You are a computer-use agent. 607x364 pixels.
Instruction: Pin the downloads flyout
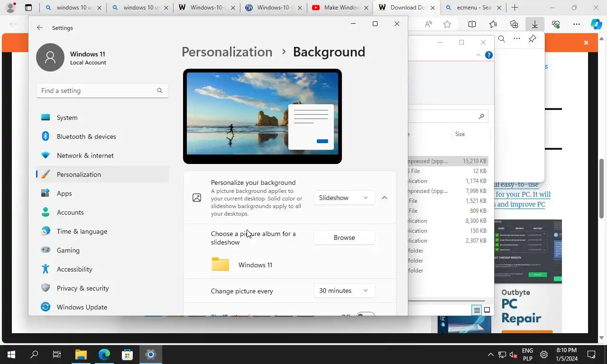point(533,39)
